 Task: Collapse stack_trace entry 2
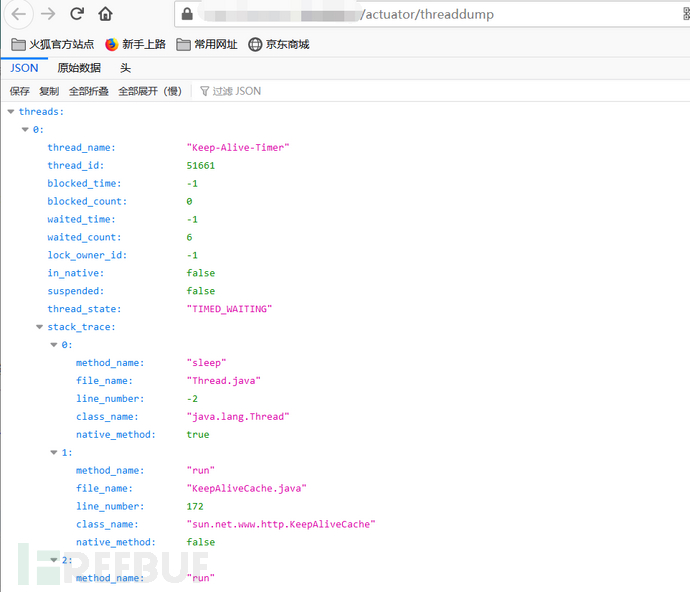point(54,560)
